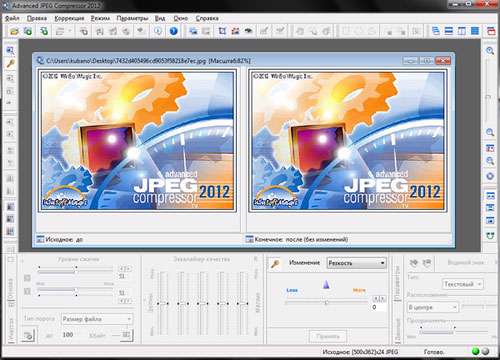Click the last quality equalizer slider

[242, 303]
